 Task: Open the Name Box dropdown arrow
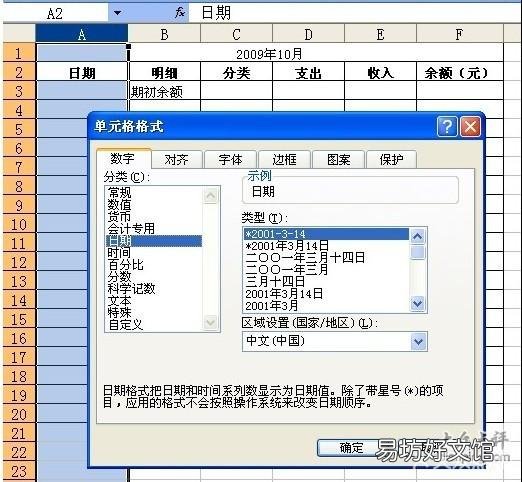click(x=117, y=13)
